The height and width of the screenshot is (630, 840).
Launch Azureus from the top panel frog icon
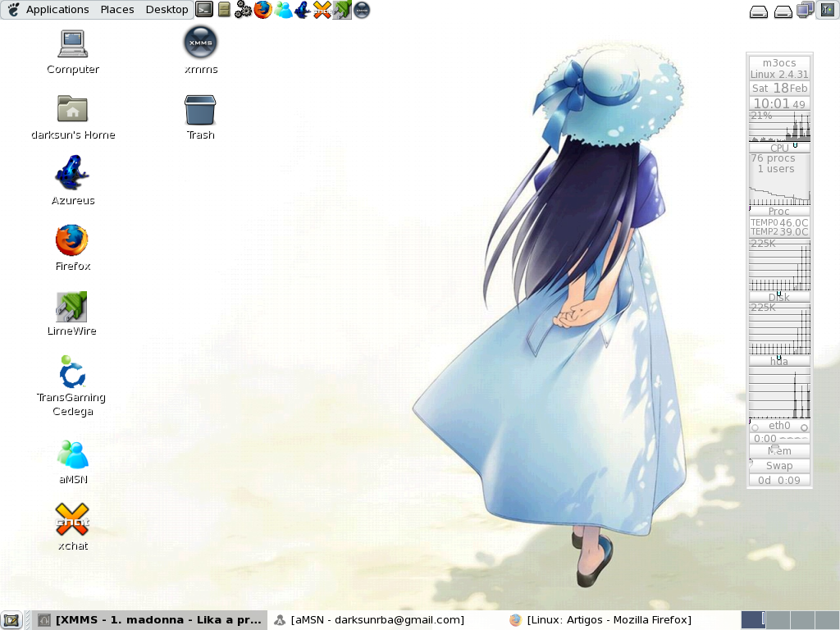tap(303, 10)
